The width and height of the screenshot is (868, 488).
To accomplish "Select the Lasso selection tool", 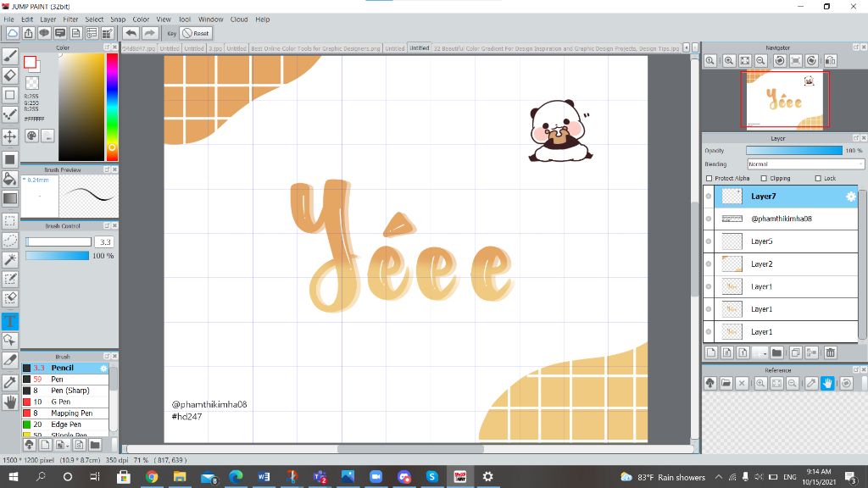I will pyautogui.click(x=10, y=240).
